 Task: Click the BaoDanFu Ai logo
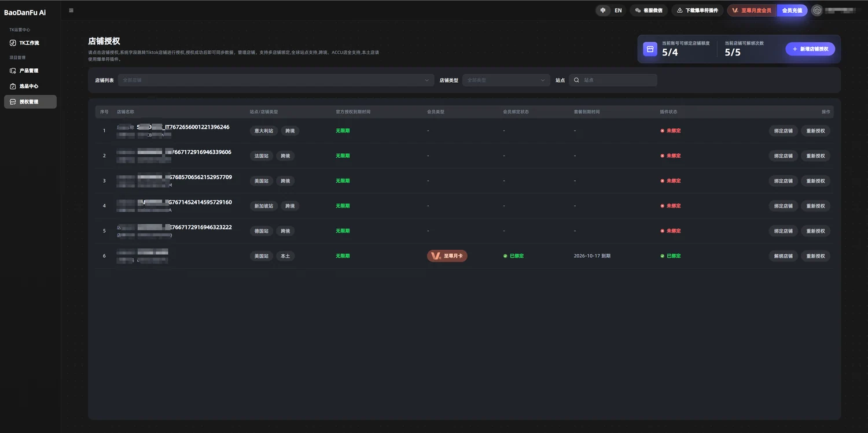coord(25,12)
